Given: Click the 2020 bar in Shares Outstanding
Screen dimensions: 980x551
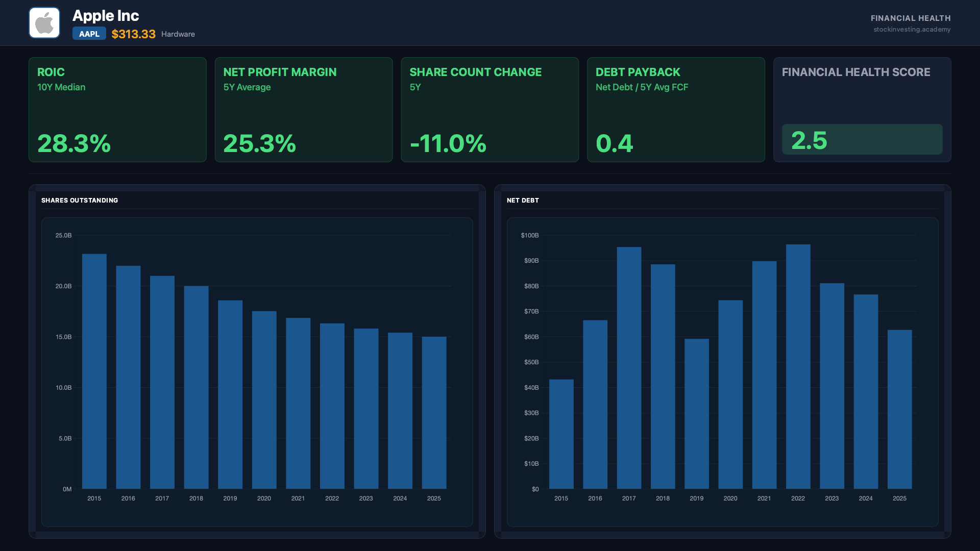Looking at the screenshot, I should [x=264, y=400].
